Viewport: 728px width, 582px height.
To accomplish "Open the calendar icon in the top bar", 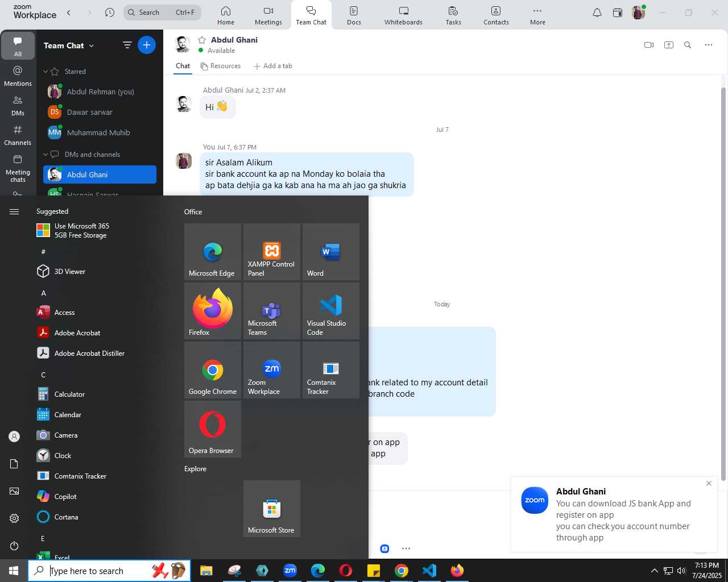I will pos(618,13).
